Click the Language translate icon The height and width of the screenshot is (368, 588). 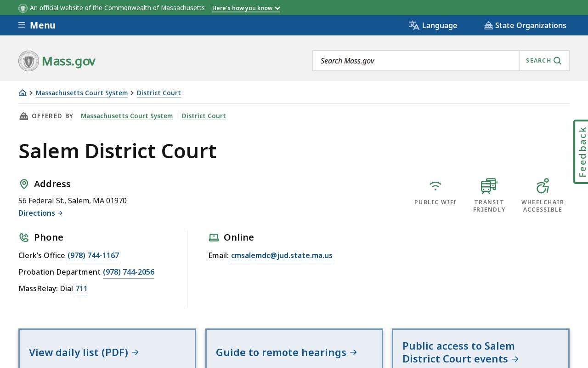pyautogui.click(x=414, y=25)
